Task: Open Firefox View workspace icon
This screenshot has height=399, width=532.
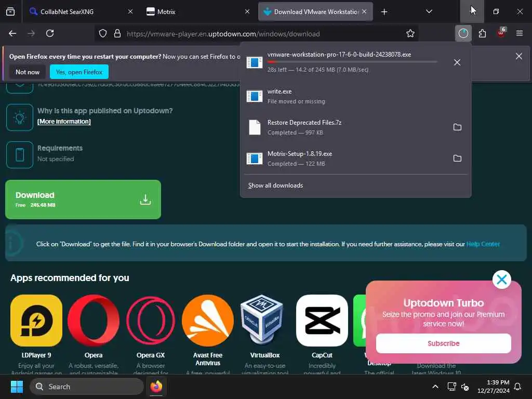Action: [10, 11]
